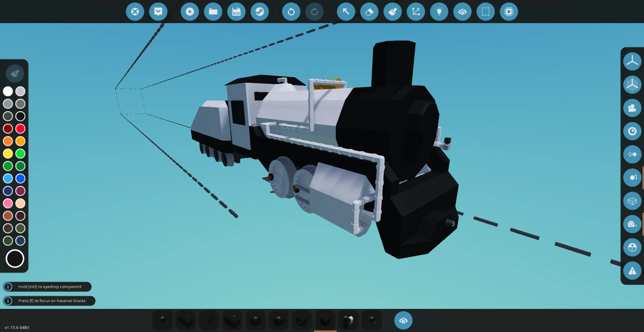Open the block inventory button in bottom bar

click(x=403, y=321)
